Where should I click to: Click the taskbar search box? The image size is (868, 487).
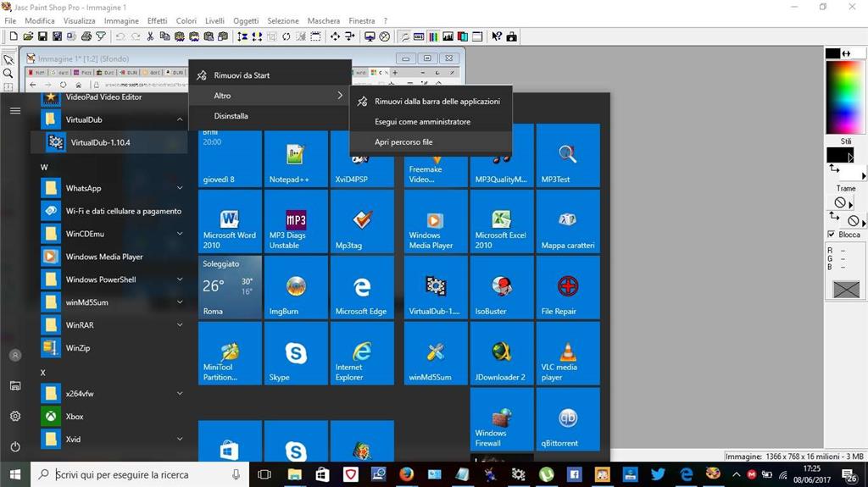tap(139, 475)
